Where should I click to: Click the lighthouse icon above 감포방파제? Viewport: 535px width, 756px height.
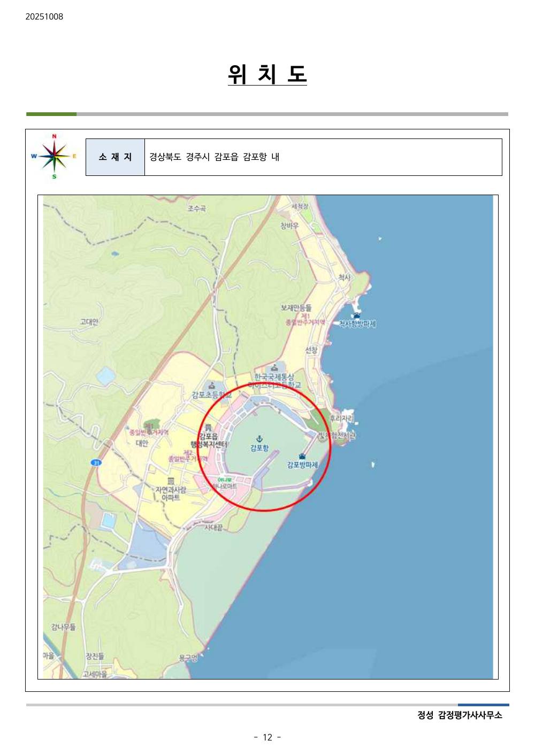[x=302, y=456]
